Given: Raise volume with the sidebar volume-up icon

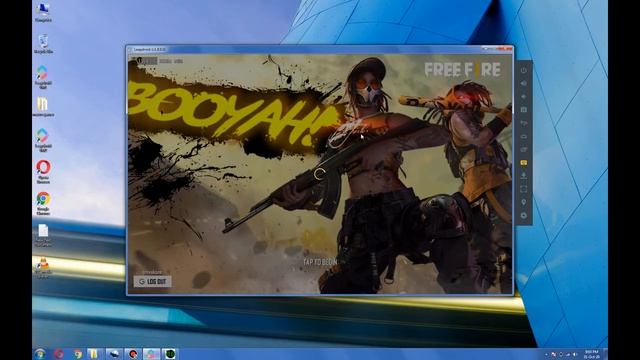Looking at the screenshot, I should [x=524, y=83].
